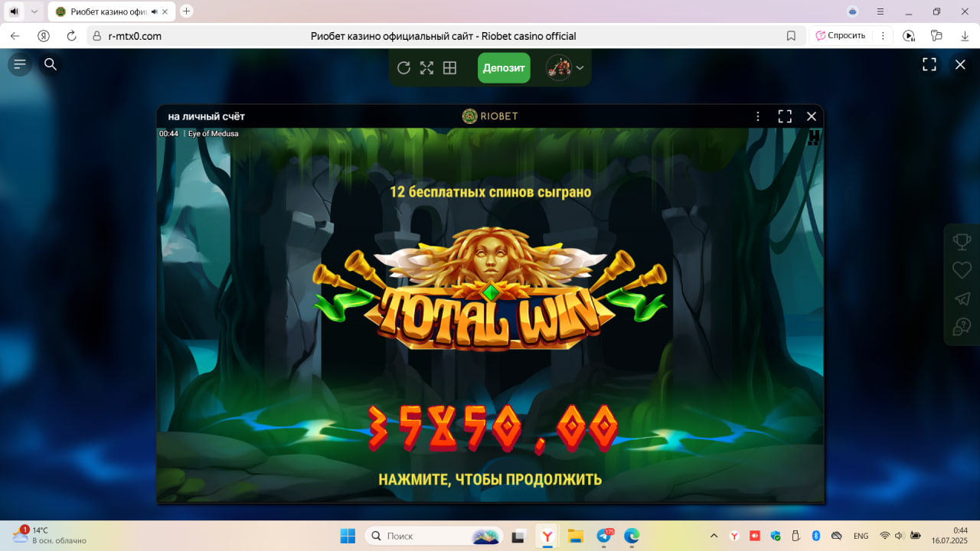The image size is (980, 551).
Task: Click the casino search magnifier icon
Action: tap(51, 64)
